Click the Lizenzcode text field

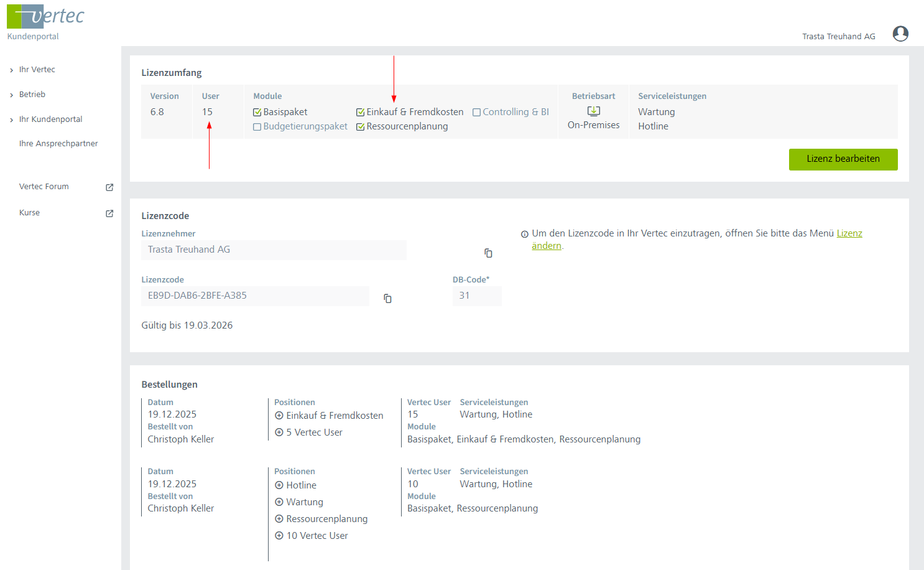pyautogui.click(x=255, y=296)
